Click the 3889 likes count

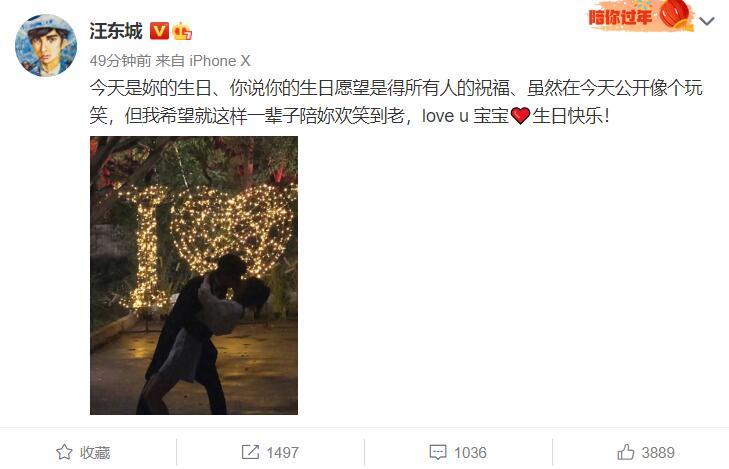658,452
